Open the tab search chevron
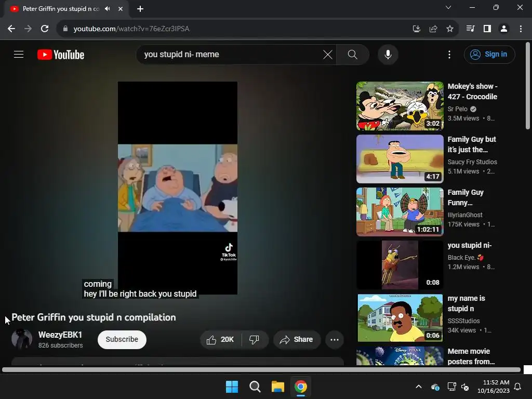Image resolution: width=532 pixels, height=399 pixels. pos(448,7)
